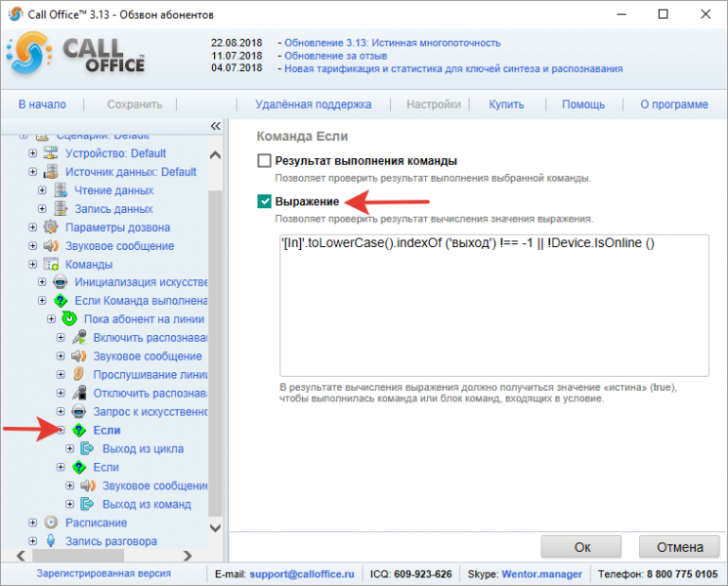Open Новая тарификация и статистика link
This screenshot has height=586, width=728.
453,68
